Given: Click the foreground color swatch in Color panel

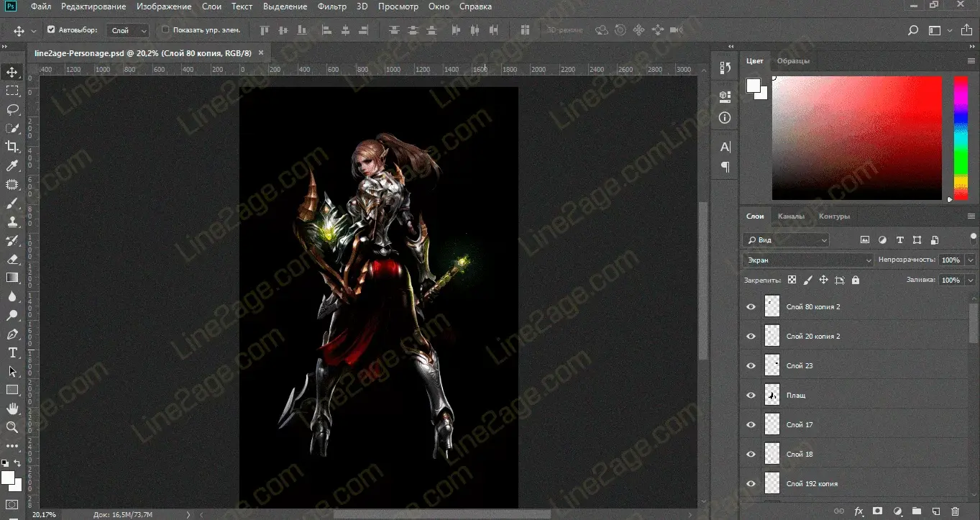Looking at the screenshot, I should point(754,86).
